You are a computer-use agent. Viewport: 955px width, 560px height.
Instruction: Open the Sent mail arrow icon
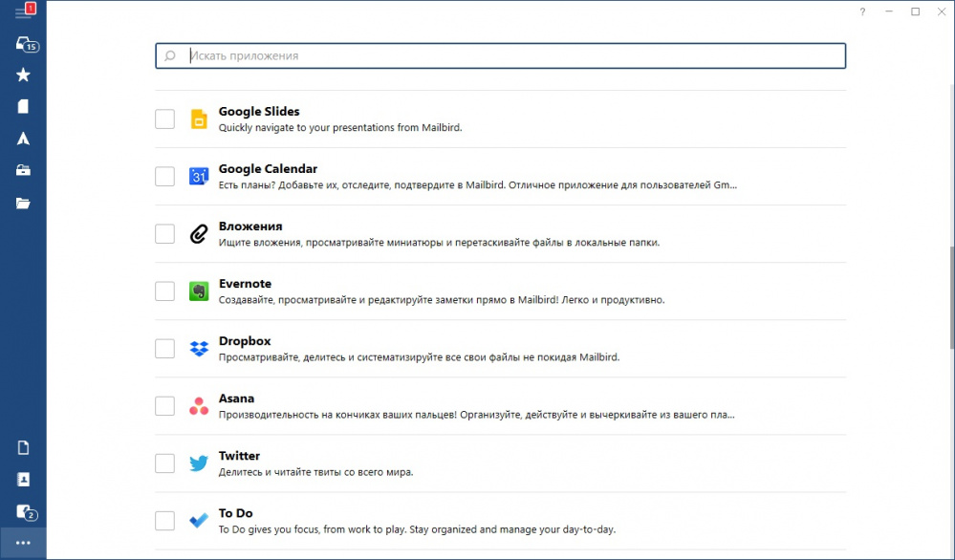23,139
